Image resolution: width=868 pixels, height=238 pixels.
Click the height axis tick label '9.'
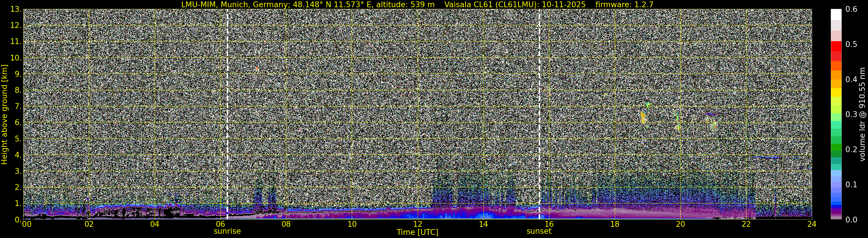coord(18,74)
